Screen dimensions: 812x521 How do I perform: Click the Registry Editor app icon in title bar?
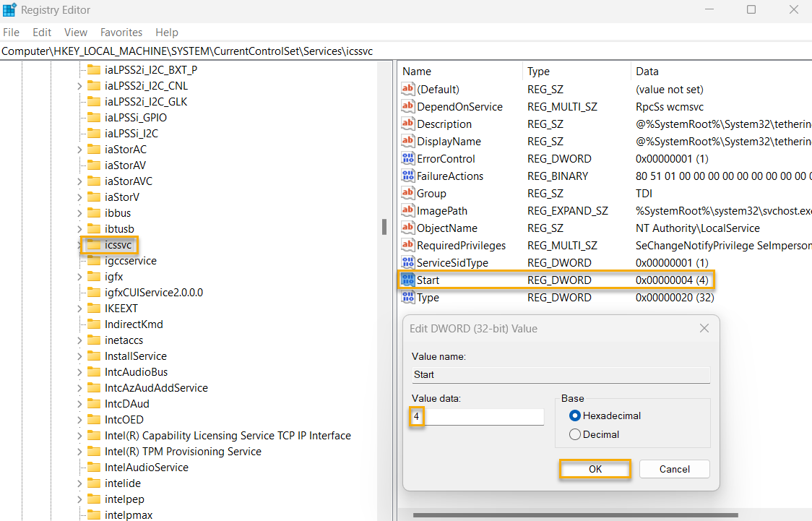(x=9, y=10)
